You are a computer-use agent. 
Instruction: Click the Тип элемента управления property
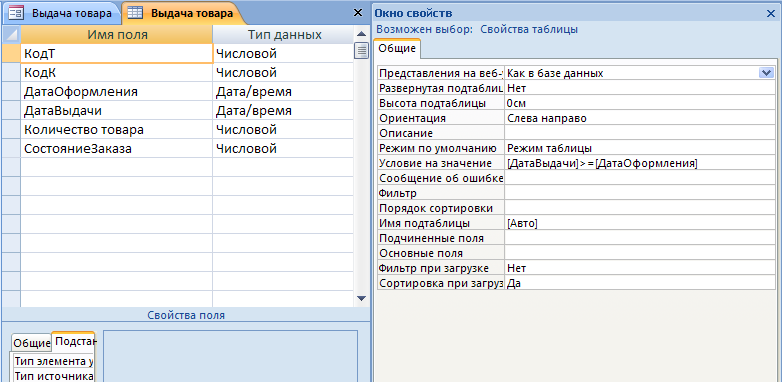coord(53,361)
